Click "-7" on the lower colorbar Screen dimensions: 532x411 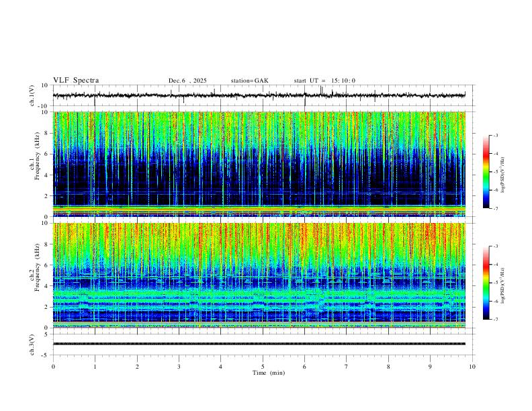tap(495, 319)
